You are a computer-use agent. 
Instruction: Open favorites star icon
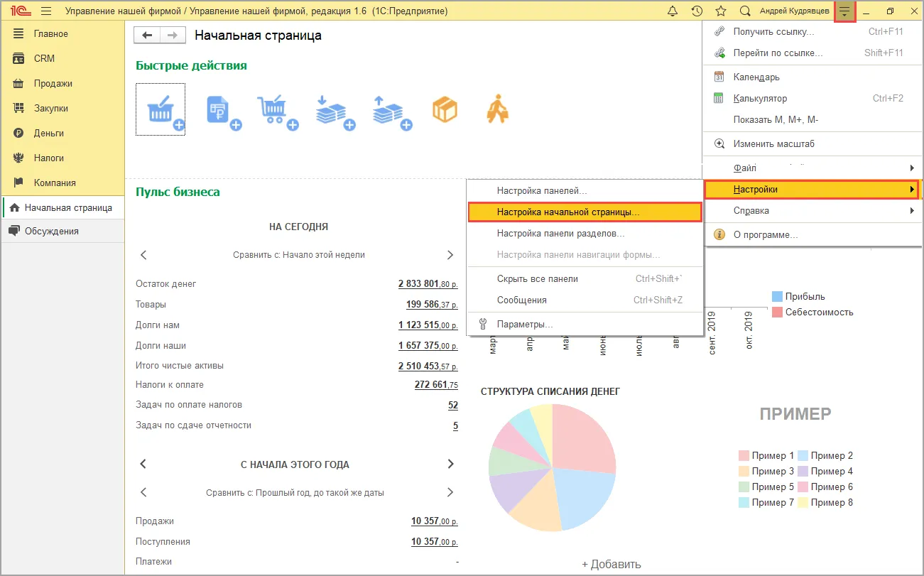(721, 11)
